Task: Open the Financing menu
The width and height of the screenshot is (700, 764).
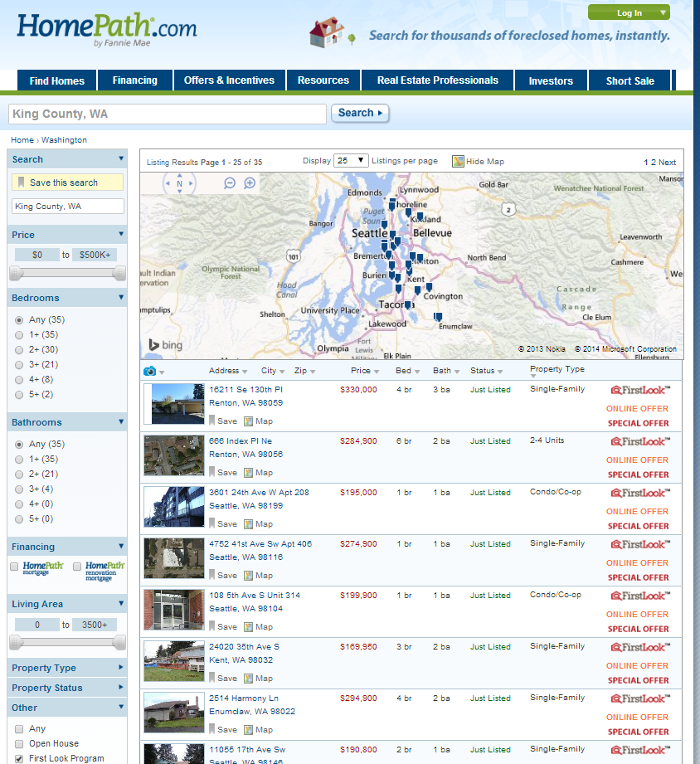Action: 135,80
